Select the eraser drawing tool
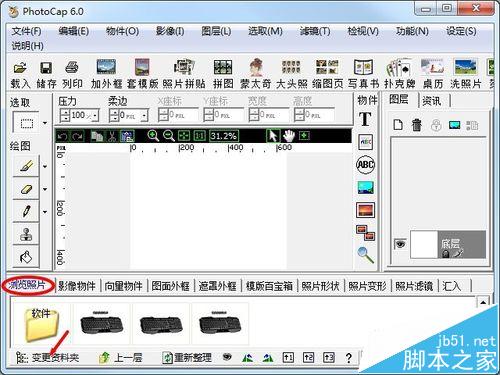Viewport: 500px width, 375px height. [26, 189]
